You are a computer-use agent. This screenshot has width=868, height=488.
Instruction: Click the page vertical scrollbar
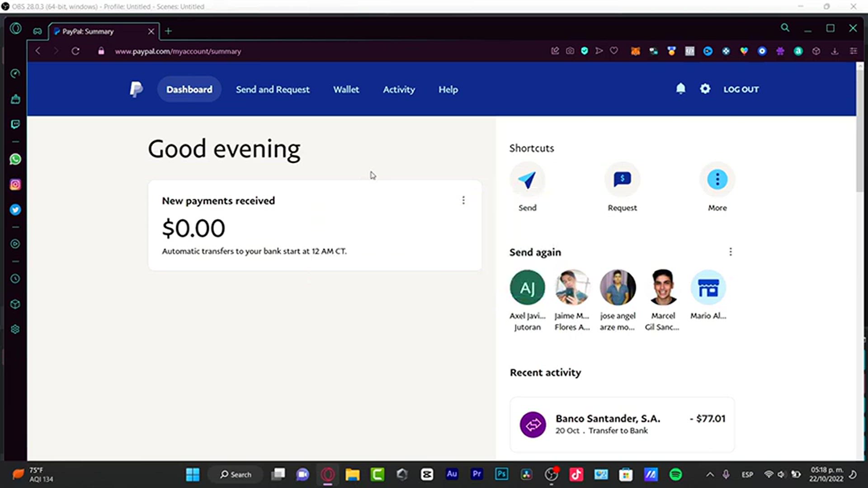coord(859,131)
